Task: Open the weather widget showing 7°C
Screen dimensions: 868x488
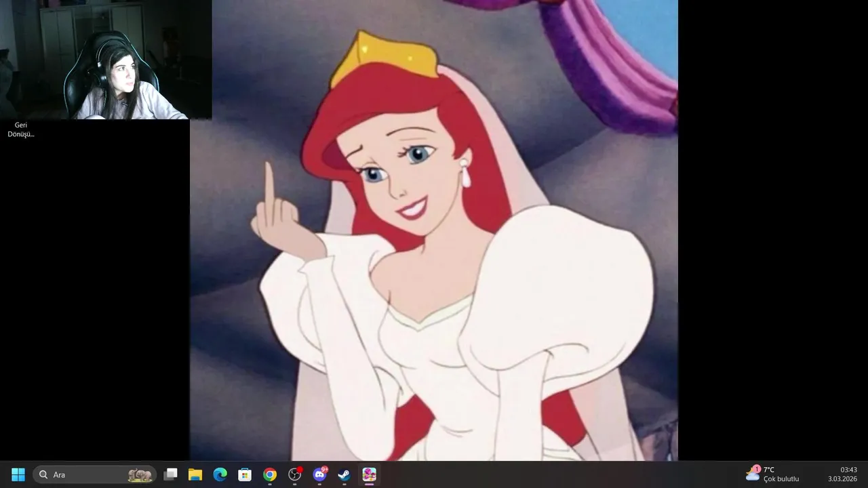Action: pyautogui.click(x=772, y=474)
